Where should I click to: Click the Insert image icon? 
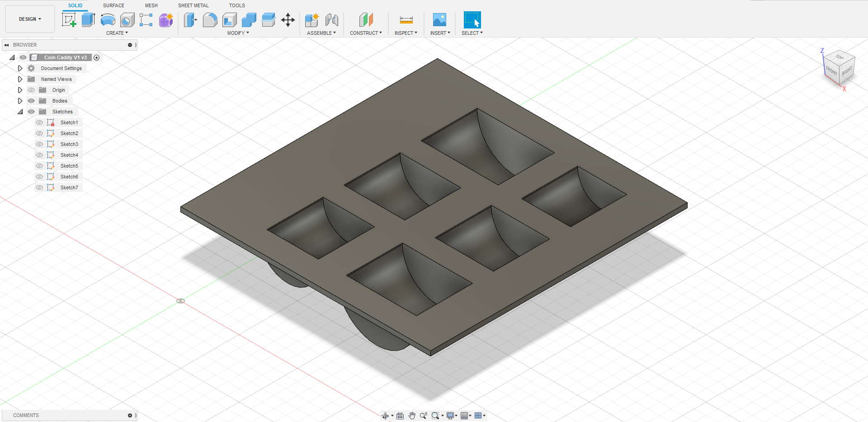(x=439, y=20)
